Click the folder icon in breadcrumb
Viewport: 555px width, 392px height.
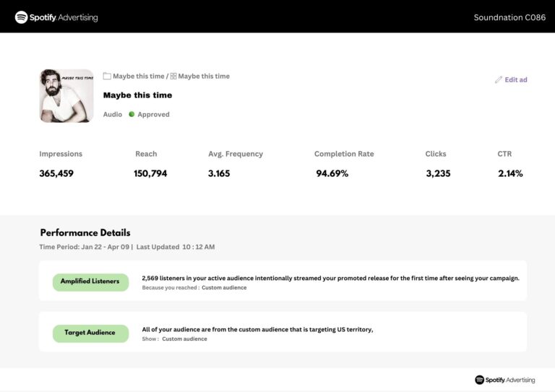tap(107, 76)
